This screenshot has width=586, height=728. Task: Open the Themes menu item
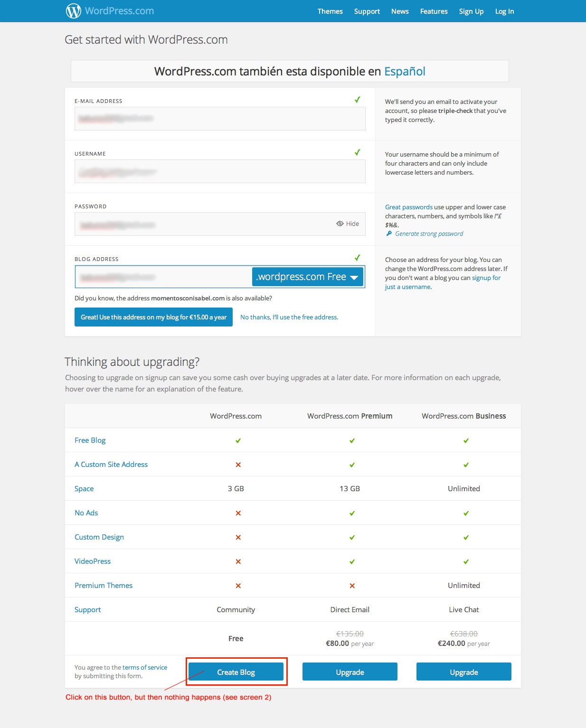pyautogui.click(x=330, y=11)
